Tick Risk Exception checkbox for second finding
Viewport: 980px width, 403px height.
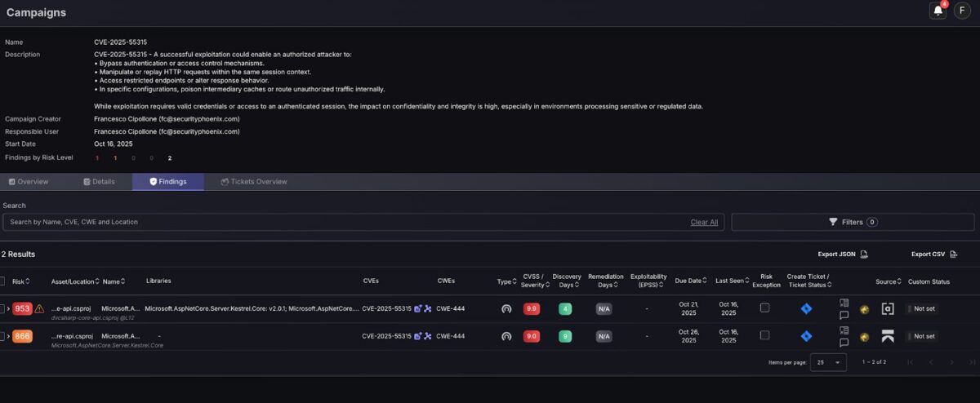point(764,335)
